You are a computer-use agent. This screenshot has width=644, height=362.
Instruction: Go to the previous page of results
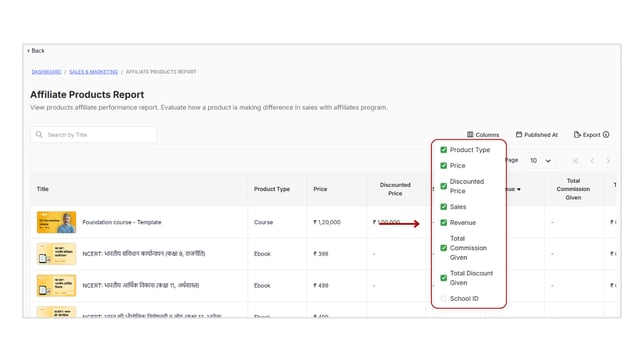point(592,161)
